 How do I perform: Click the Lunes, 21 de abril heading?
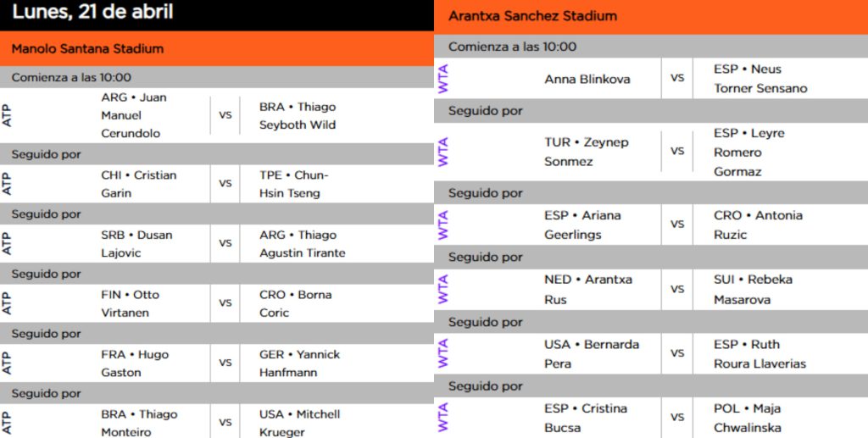[x=92, y=12]
